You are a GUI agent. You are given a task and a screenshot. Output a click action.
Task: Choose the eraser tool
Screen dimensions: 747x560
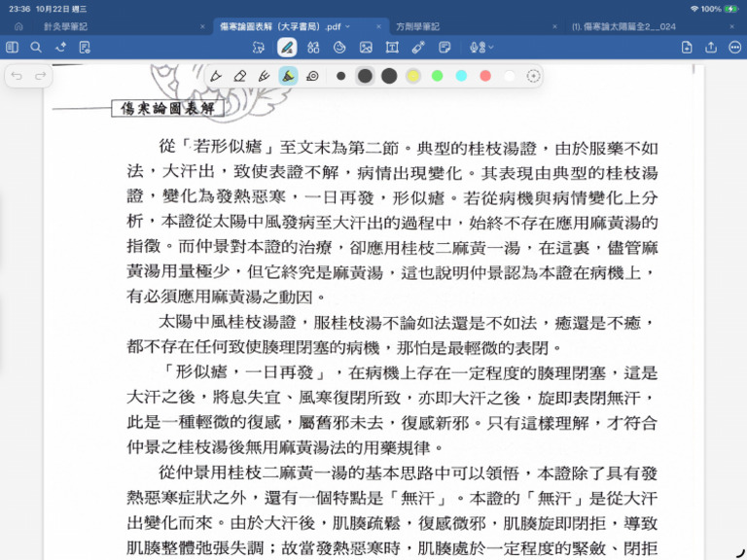(240, 76)
